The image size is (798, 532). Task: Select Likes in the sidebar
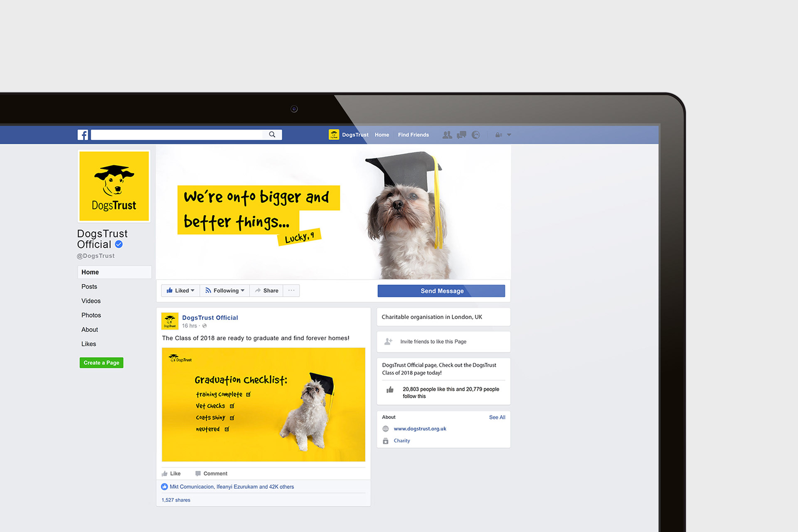pos(89,344)
